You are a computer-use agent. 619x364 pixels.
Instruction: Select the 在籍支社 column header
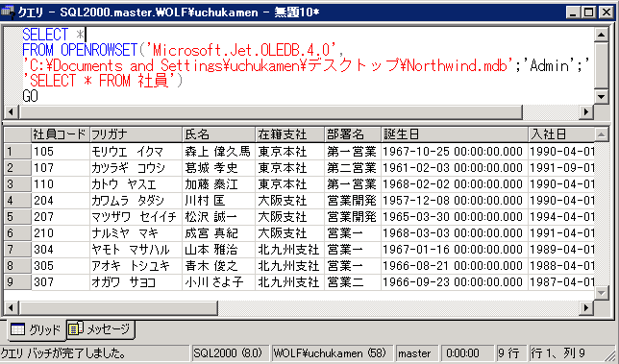[289, 134]
